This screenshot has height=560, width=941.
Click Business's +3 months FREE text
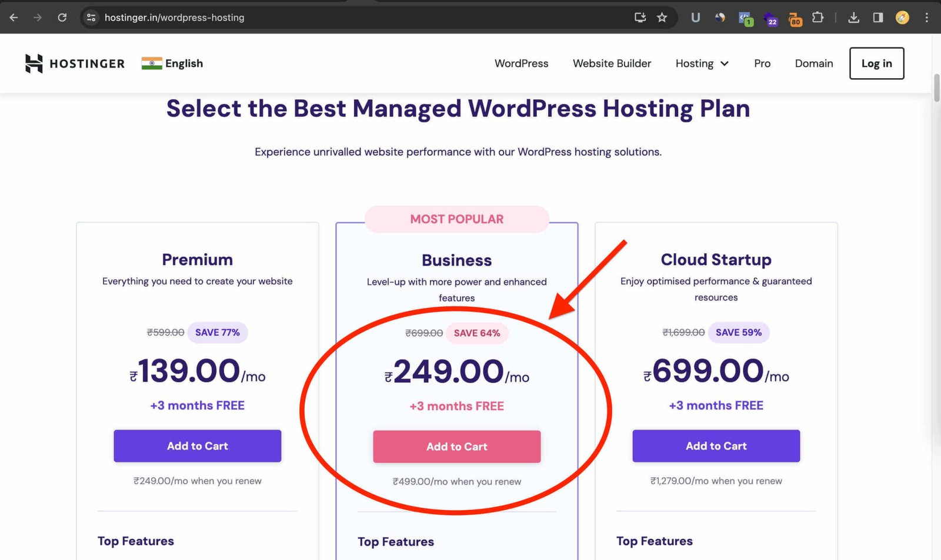tap(457, 406)
